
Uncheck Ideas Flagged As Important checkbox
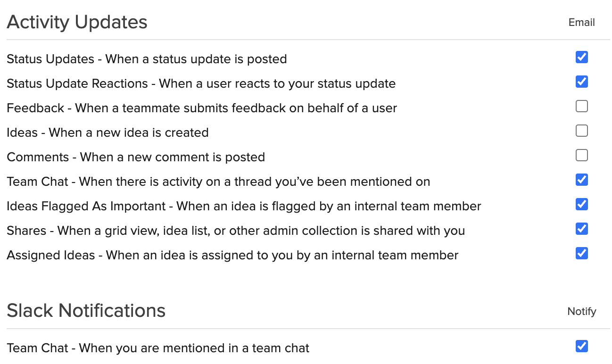pos(581,204)
